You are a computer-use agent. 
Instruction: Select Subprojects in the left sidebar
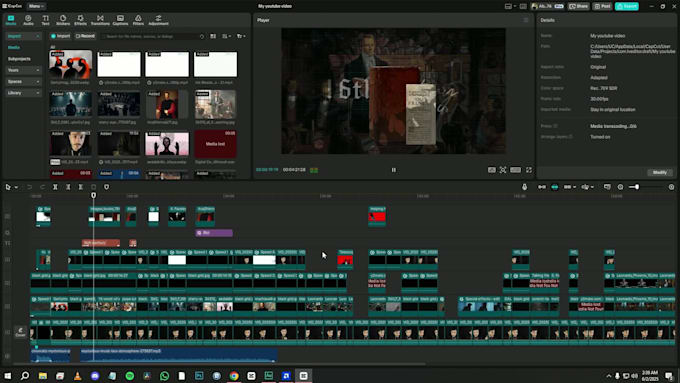[19, 59]
